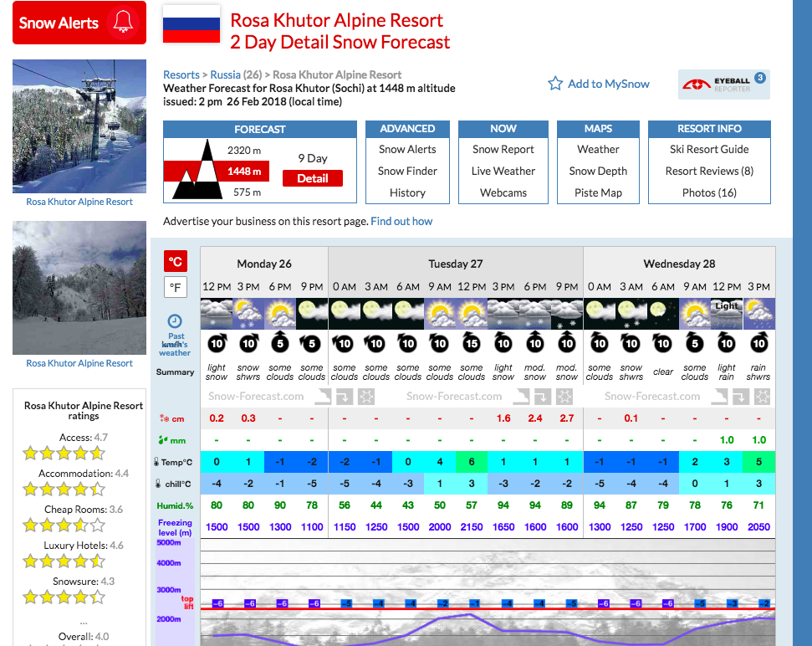This screenshot has height=646, width=812.
Task: Click Wednesday 6 AM clear night icon
Action: click(x=663, y=314)
